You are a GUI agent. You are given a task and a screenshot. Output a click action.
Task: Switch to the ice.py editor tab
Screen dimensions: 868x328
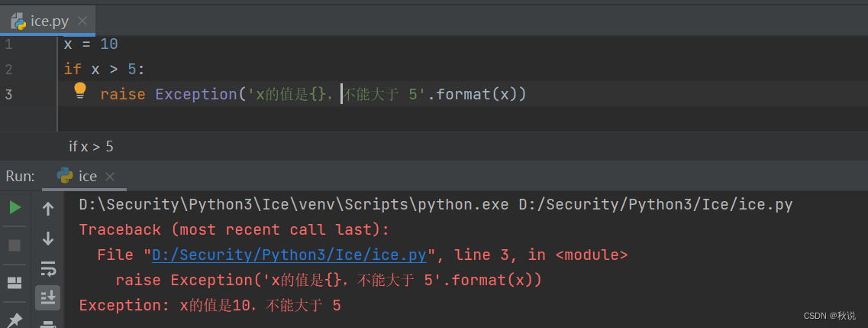49,21
